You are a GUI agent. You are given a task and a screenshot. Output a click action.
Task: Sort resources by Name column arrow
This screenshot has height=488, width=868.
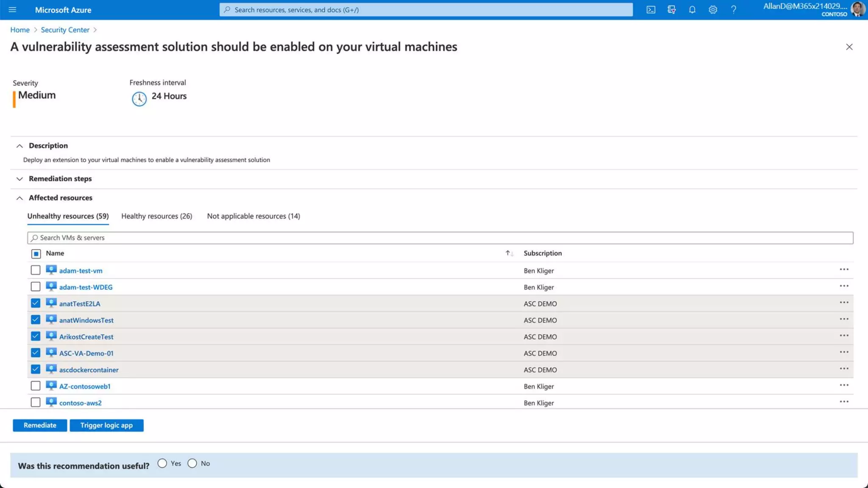pyautogui.click(x=508, y=253)
